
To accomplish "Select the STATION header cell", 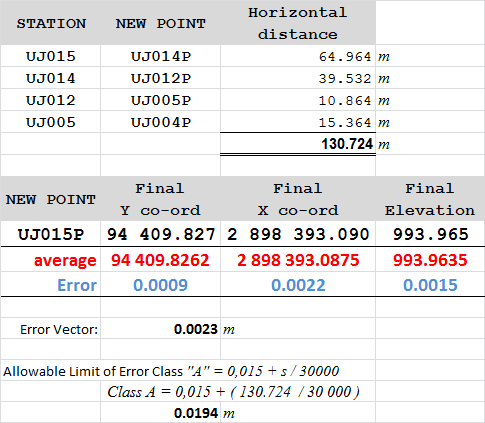I will coord(51,23).
